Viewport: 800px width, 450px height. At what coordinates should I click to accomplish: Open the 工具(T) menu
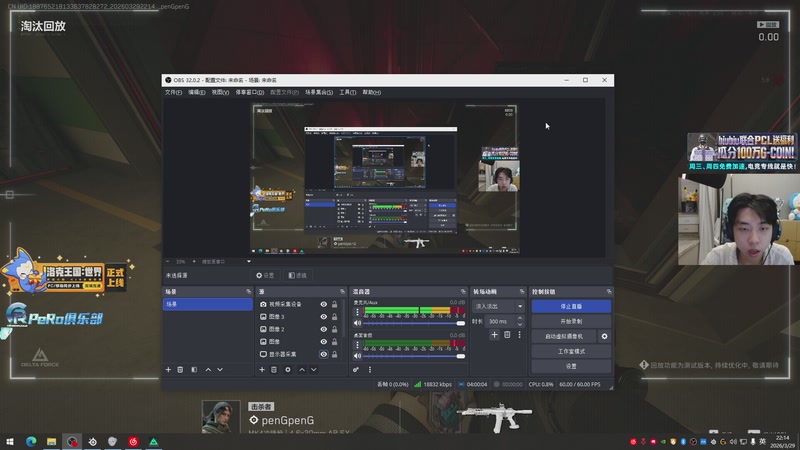(x=347, y=92)
